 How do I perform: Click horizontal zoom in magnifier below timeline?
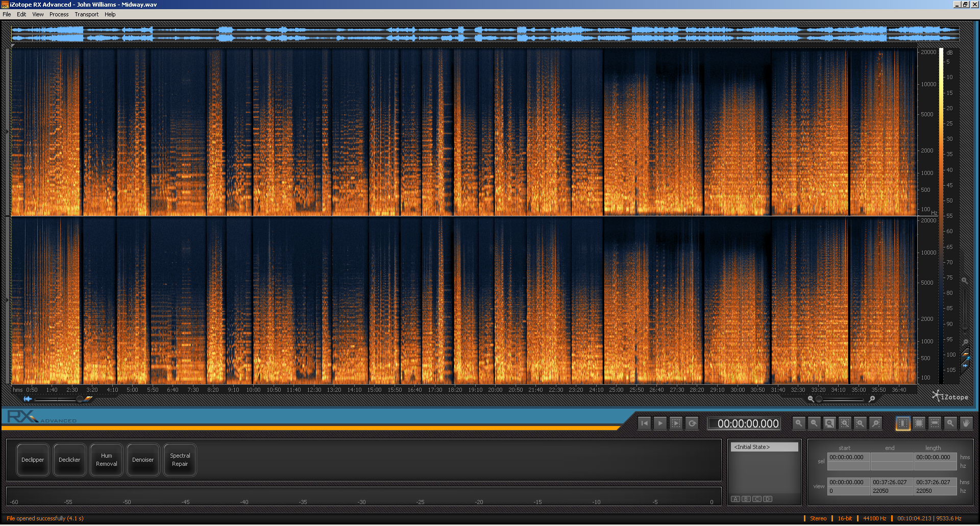pyautogui.click(x=872, y=399)
